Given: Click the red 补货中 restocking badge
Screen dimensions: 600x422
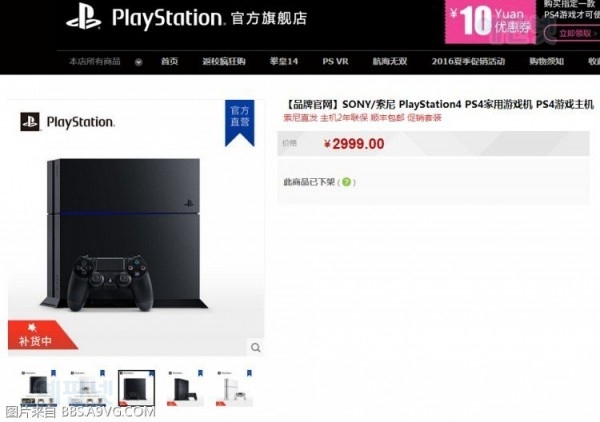Looking at the screenshot, I should 40,336.
